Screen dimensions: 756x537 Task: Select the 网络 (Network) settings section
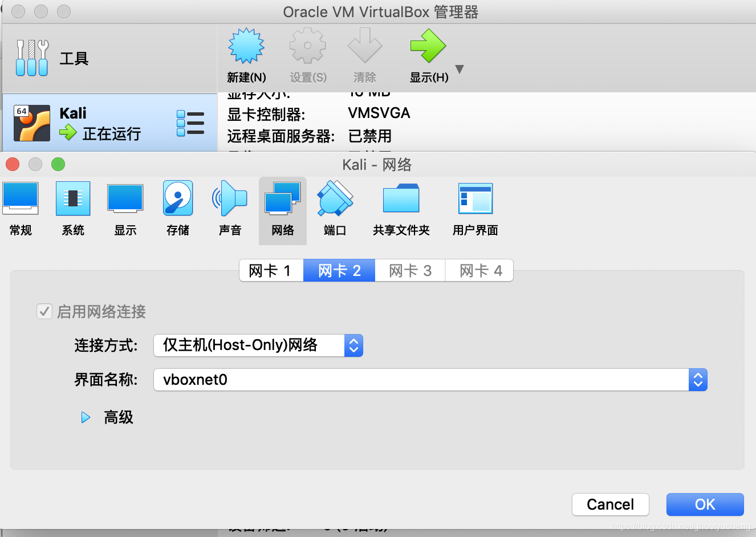pos(283,210)
